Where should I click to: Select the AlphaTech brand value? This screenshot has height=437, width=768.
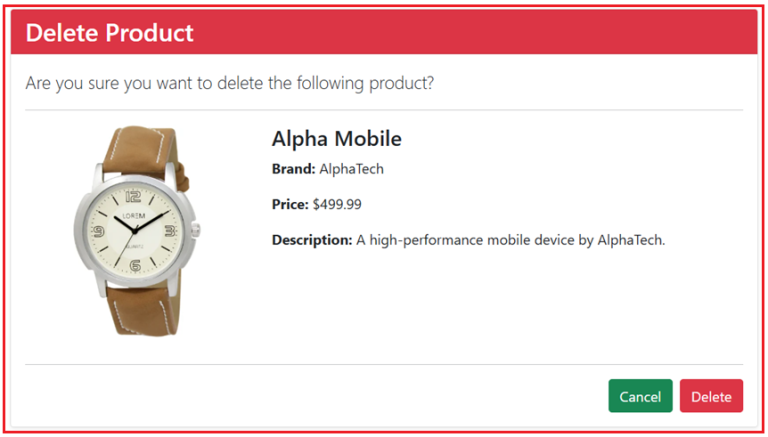pyautogui.click(x=351, y=169)
